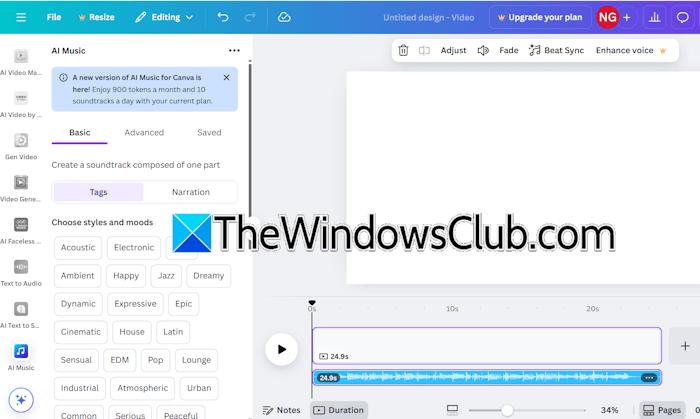The height and width of the screenshot is (419, 700).
Task: Undo the last action
Action: [222, 17]
